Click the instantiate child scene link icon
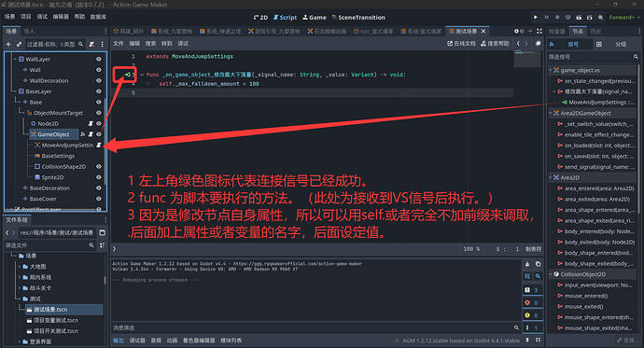The height and width of the screenshot is (348, 644). pos(19,44)
